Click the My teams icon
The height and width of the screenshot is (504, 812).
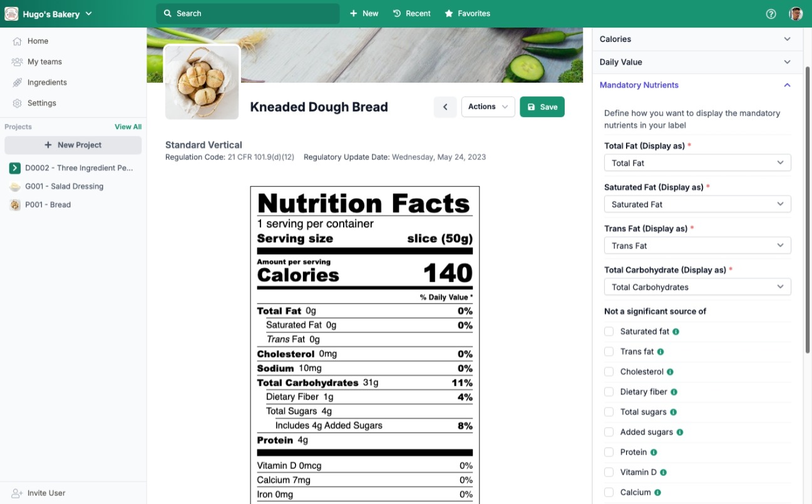(17, 61)
